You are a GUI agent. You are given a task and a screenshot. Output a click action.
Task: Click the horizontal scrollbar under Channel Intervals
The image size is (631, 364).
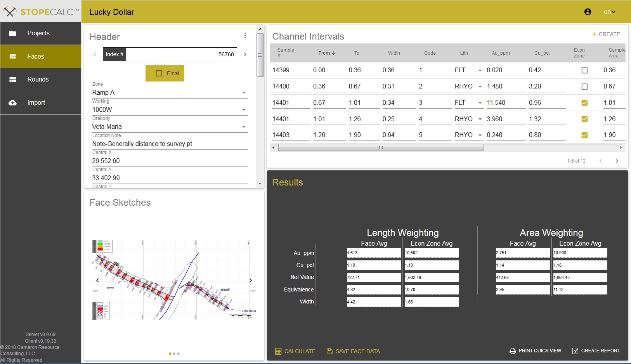[381, 147]
